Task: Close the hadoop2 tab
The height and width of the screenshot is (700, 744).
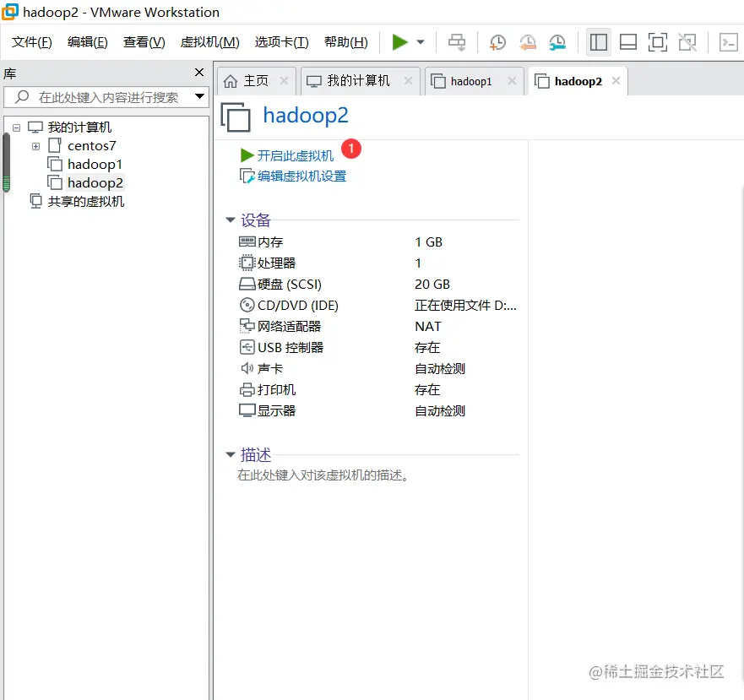Action: [616, 81]
